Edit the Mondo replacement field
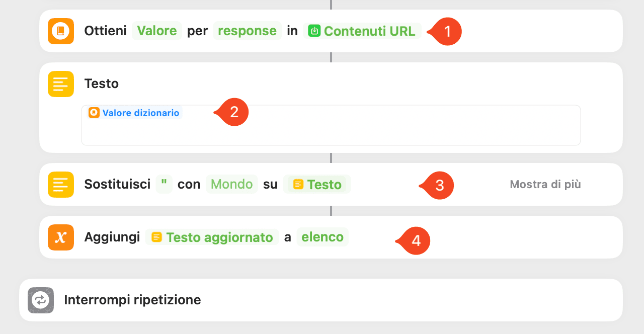The height and width of the screenshot is (334, 644). [232, 185]
